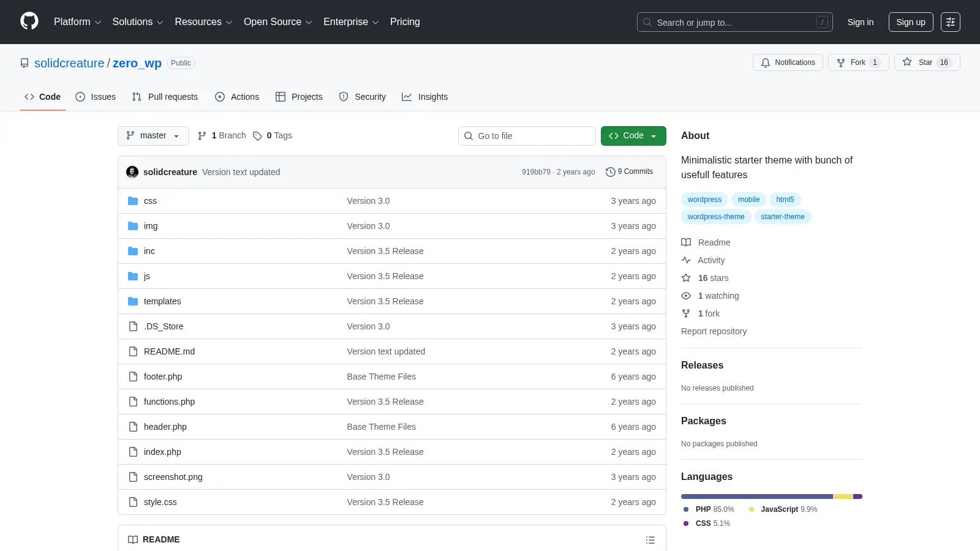Screen dimensions: 980x551
Task: Open the starter-theme topic tag
Action: click(783, 217)
